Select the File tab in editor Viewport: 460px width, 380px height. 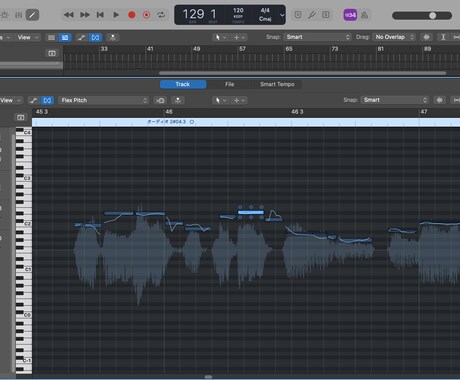click(x=229, y=84)
